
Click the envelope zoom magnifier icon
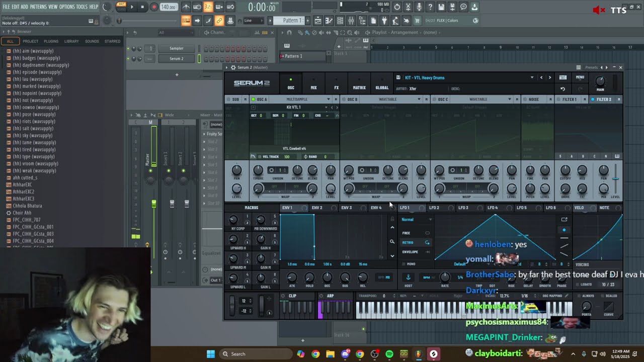(392, 242)
